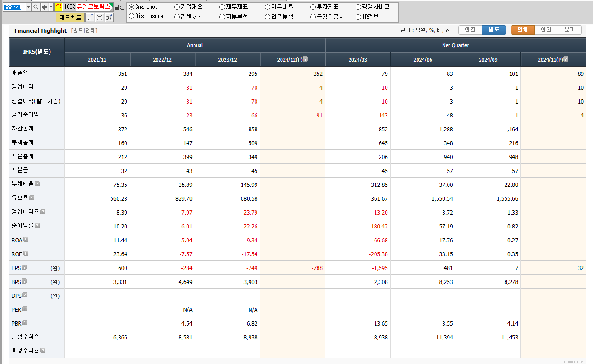Select the Disclosure radio button
593x364 pixels.
[131, 16]
